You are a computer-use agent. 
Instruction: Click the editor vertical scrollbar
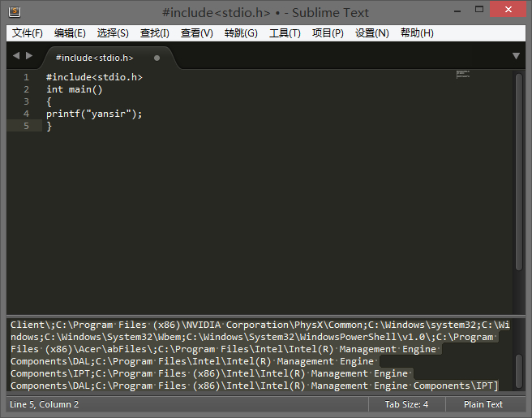(519, 172)
